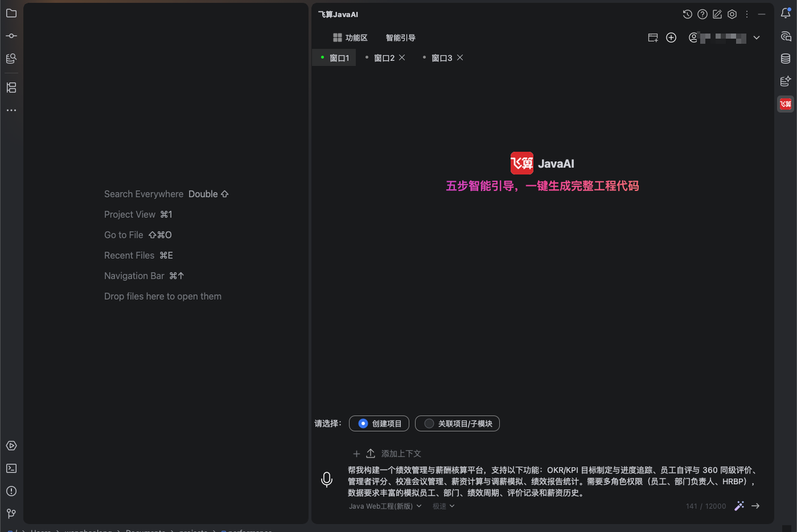Viewport: 797px width, 532px height.
Task: Expand the account dropdown chevron
Action: pyautogui.click(x=757, y=38)
